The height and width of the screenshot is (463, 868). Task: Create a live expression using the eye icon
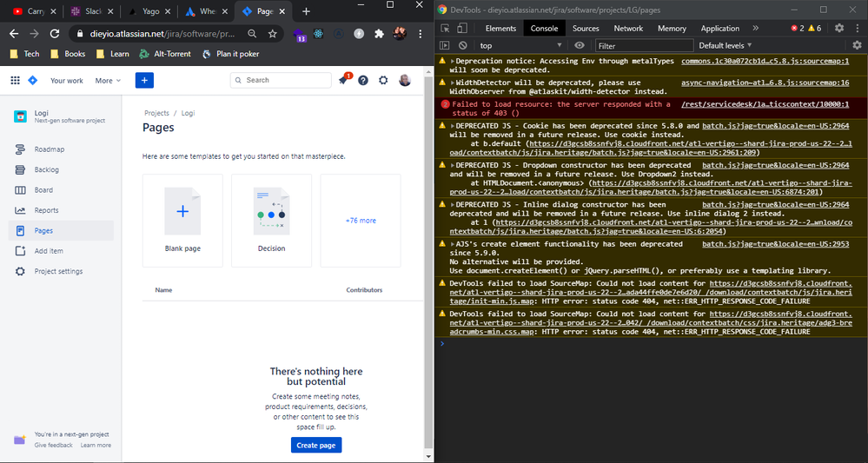[580, 45]
